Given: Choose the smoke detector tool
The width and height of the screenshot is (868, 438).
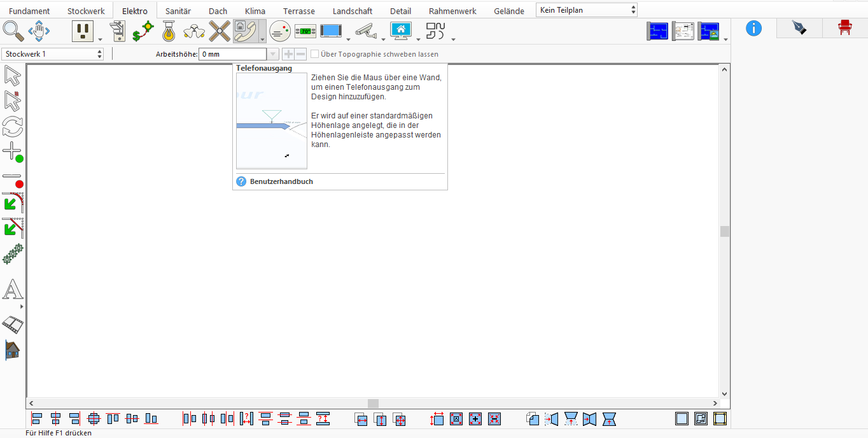Looking at the screenshot, I should [x=280, y=31].
